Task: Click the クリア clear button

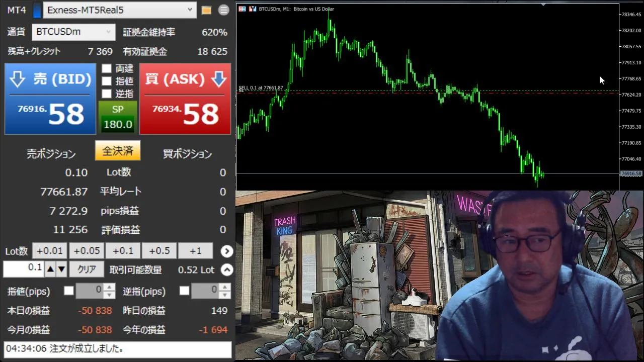Action: 87,269
